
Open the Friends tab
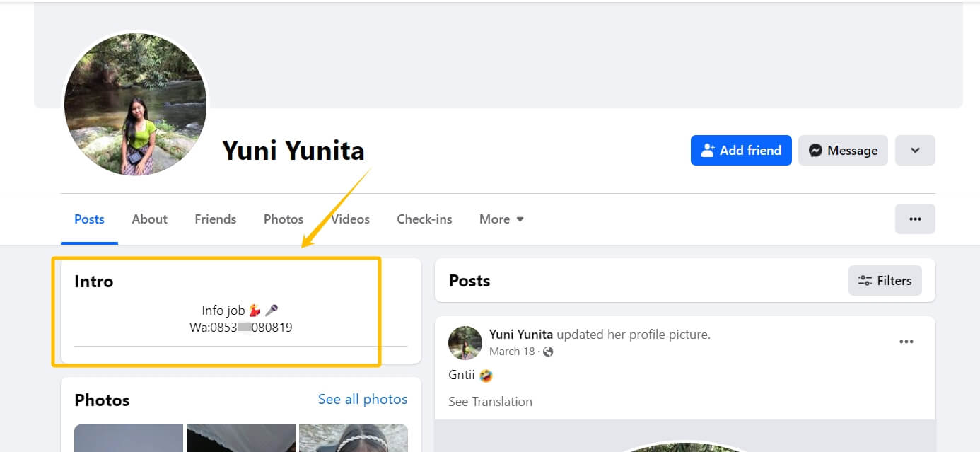(x=216, y=219)
